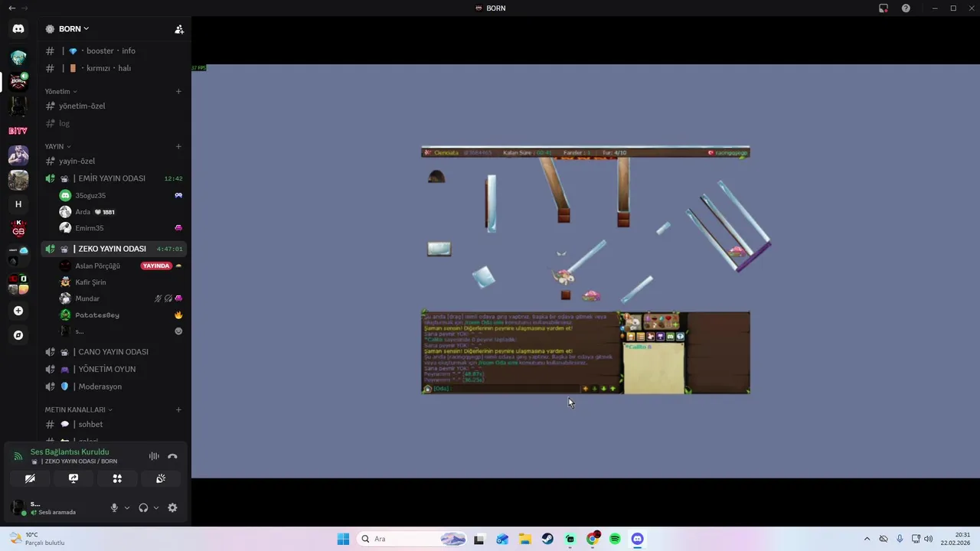This screenshot has width=980, height=551.
Task: Open microphone input options arrow
Action: pos(127,507)
